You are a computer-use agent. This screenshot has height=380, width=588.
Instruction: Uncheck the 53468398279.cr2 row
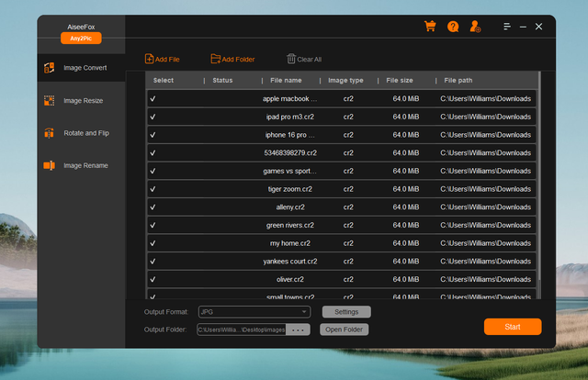[x=153, y=153]
